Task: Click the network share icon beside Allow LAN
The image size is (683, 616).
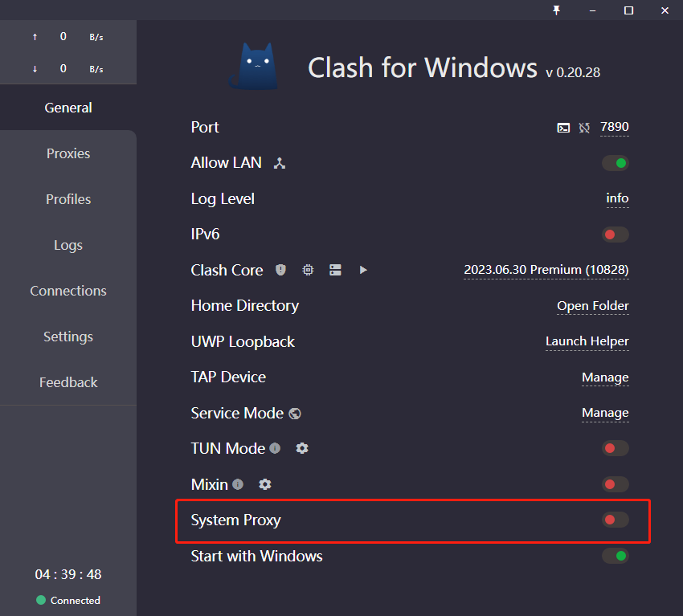Action: [x=279, y=163]
